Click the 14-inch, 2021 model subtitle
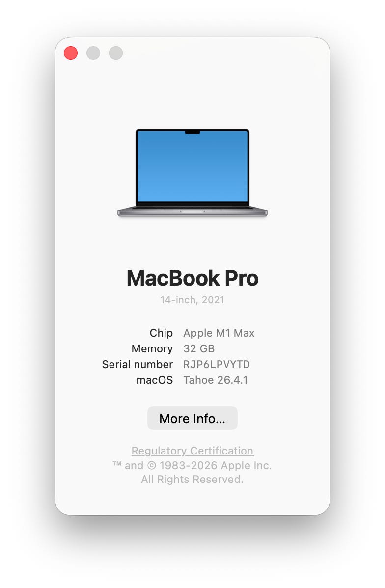 click(192, 300)
